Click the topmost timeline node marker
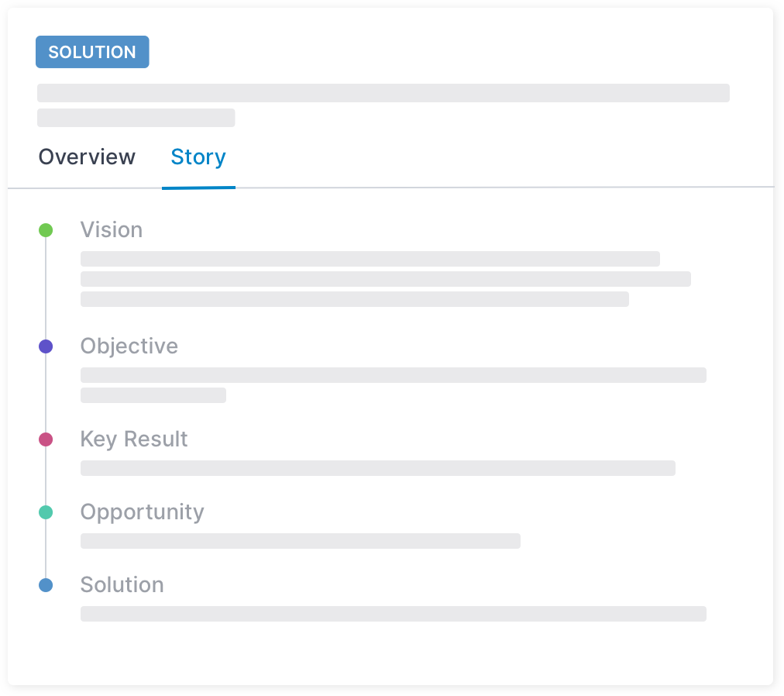The width and height of the screenshot is (784, 696). click(46, 229)
